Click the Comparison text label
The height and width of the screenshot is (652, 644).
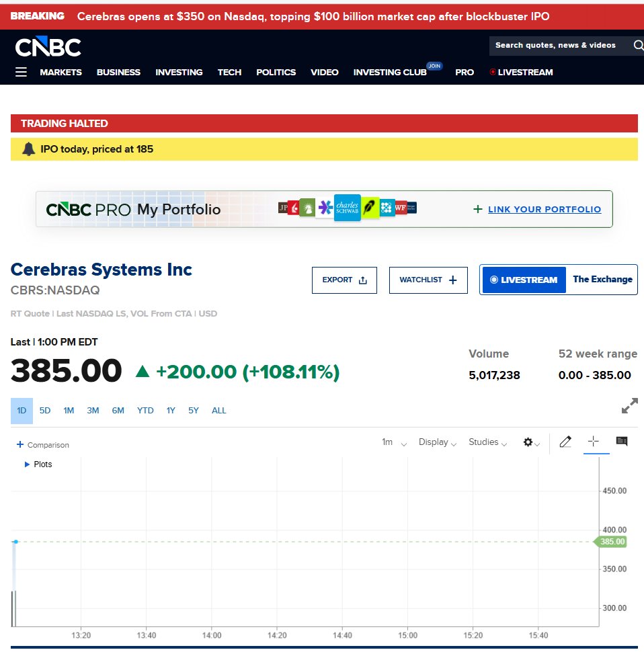pyautogui.click(x=48, y=445)
